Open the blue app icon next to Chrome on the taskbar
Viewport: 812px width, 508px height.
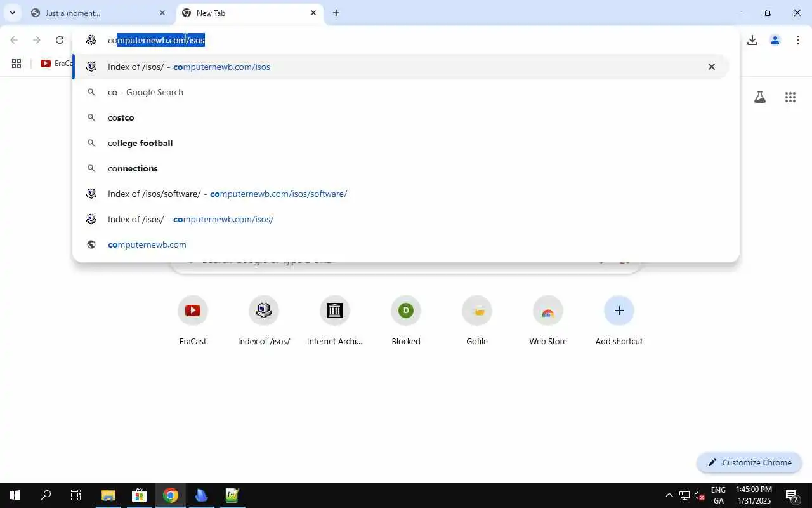click(201, 495)
